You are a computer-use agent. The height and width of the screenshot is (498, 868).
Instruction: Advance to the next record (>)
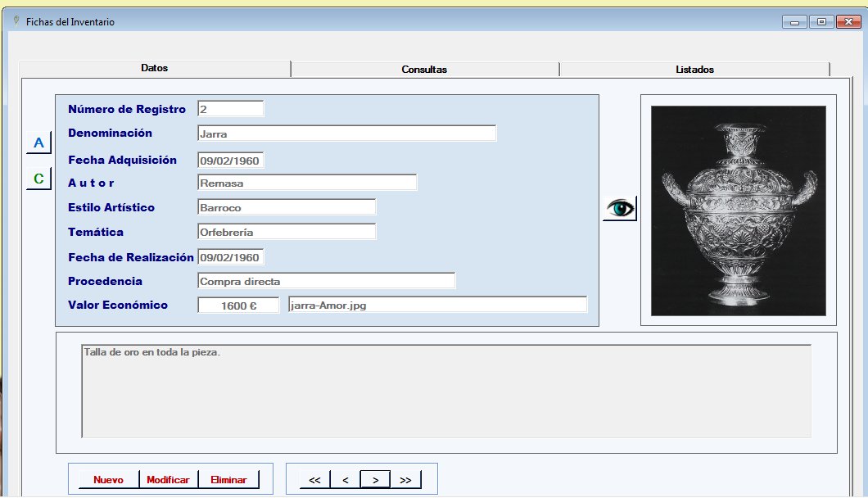375,480
